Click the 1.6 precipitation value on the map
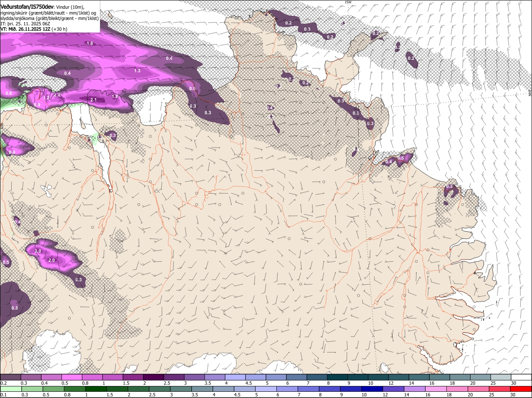This screenshot has height=398, width=532. (x=90, y=43)
